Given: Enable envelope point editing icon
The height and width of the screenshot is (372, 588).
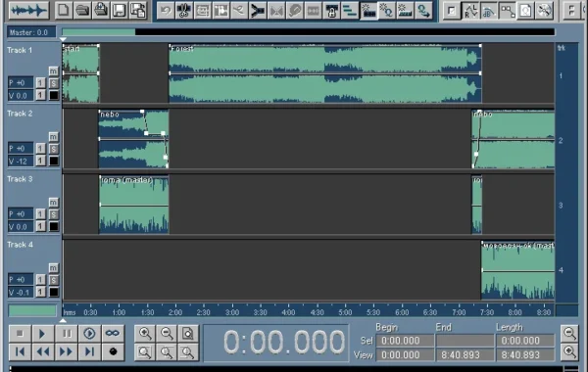Looking at the screenshot, I should point(507,11).
